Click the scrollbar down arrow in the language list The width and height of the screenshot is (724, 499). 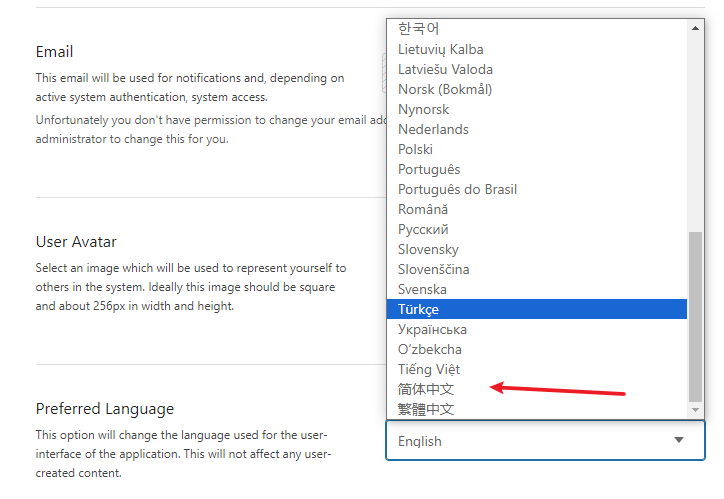[696, 410]
